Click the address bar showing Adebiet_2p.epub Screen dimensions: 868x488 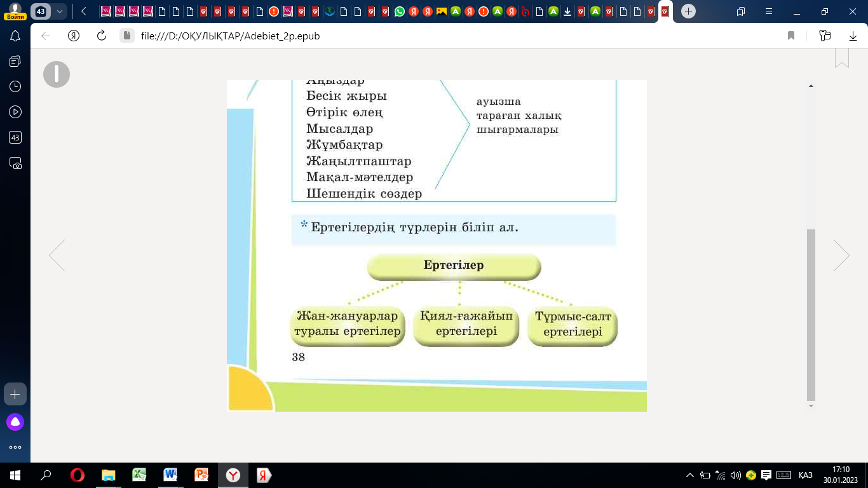[x=230, y=36]
